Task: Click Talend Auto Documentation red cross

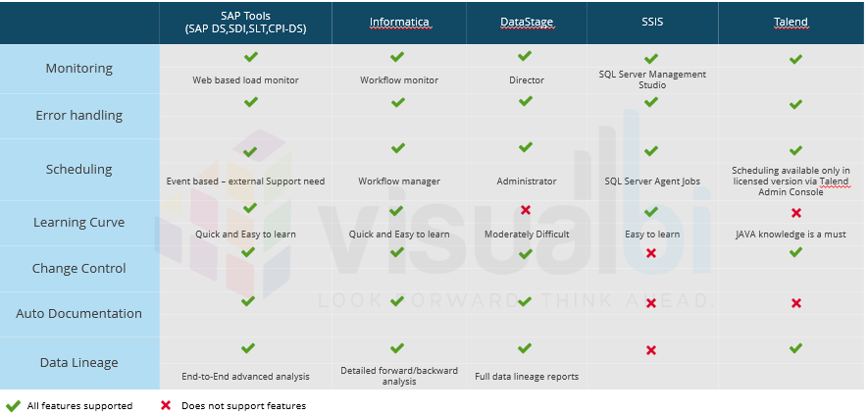Action: pyautogui.click(x=796, y=303)
